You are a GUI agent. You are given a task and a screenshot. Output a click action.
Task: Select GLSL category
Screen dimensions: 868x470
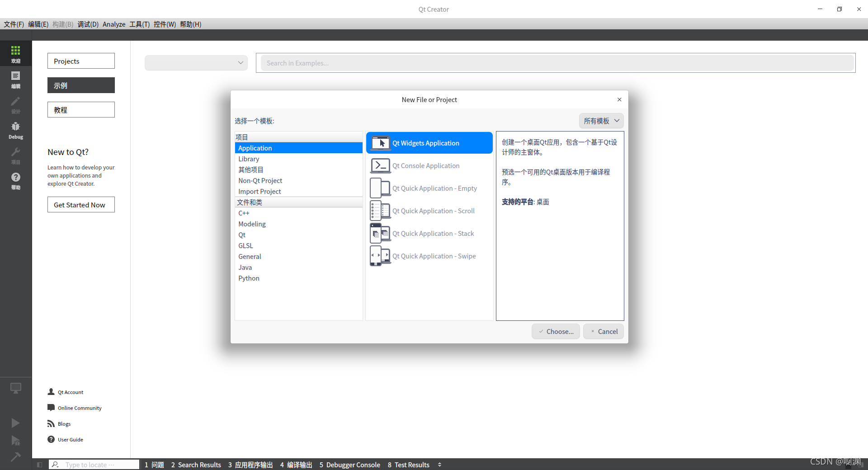299,245
